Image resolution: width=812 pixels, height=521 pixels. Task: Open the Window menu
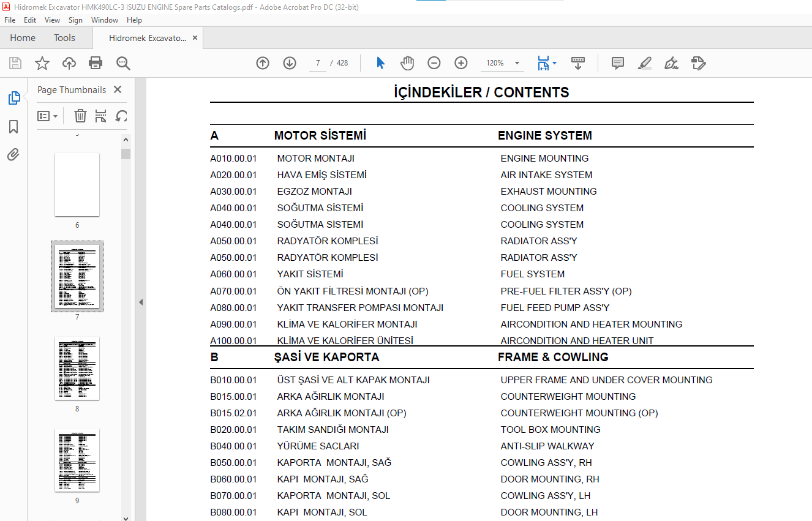tap(105, 20)
